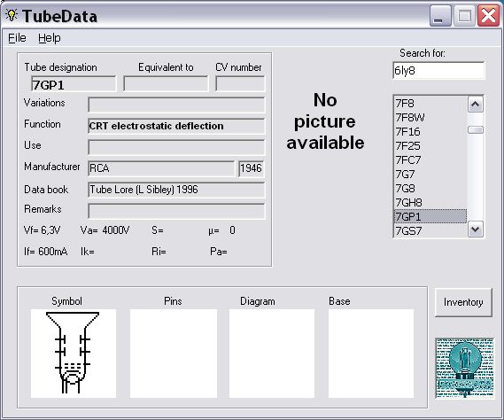The image size is (504, 420).
Task: Open the Help menu
Action: [50, 38]
